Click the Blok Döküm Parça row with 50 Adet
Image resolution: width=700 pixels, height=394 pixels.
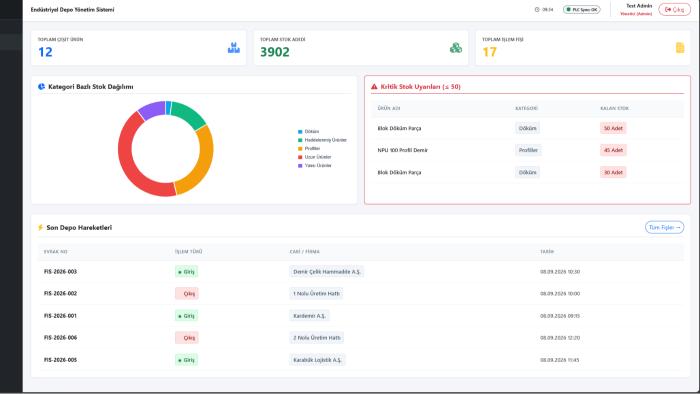527,128
